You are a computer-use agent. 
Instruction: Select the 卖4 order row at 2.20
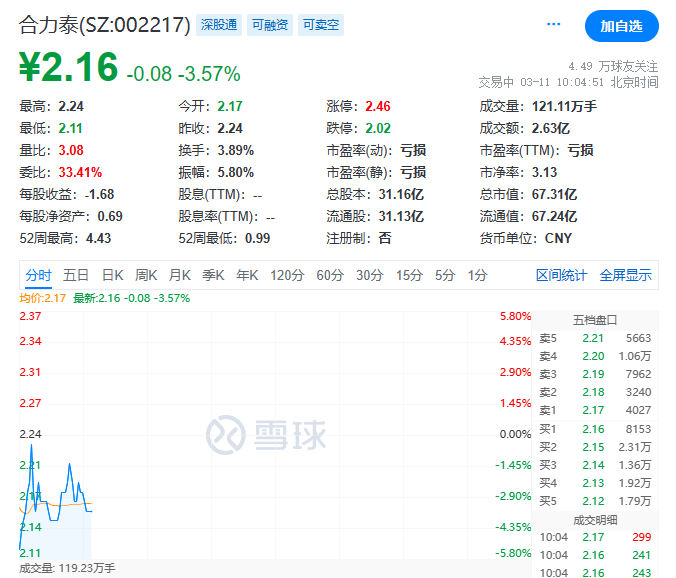coord(595,356)
